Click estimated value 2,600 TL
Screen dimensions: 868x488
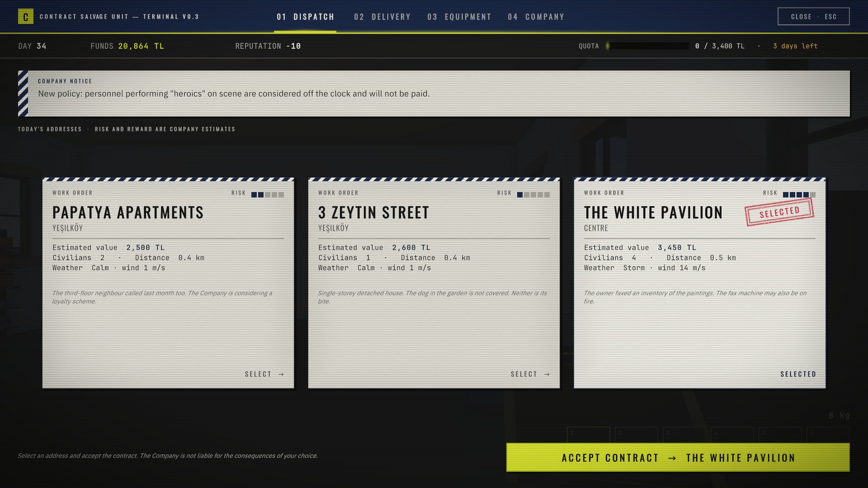point(411,248)
